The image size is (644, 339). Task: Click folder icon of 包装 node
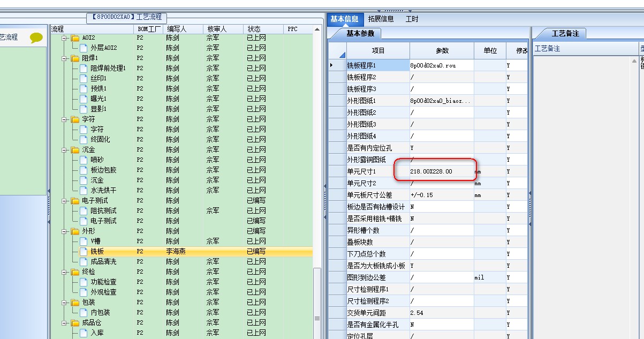(x=75, y=303)
